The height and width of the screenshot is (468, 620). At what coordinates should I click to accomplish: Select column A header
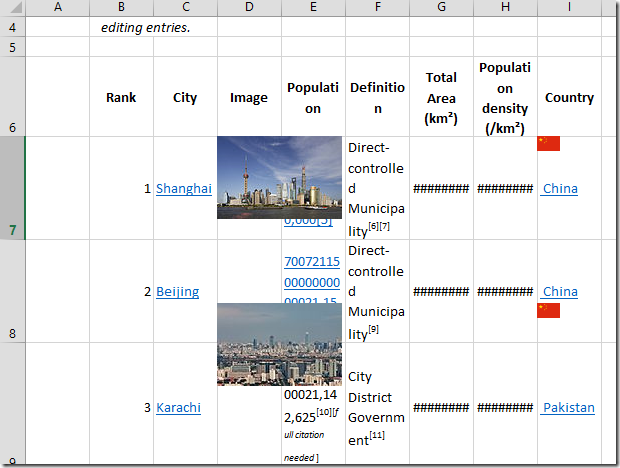[57, 8]
